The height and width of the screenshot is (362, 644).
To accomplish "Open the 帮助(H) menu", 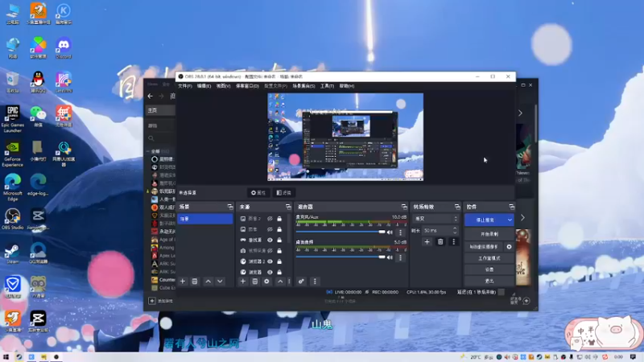I will [347, 86].
